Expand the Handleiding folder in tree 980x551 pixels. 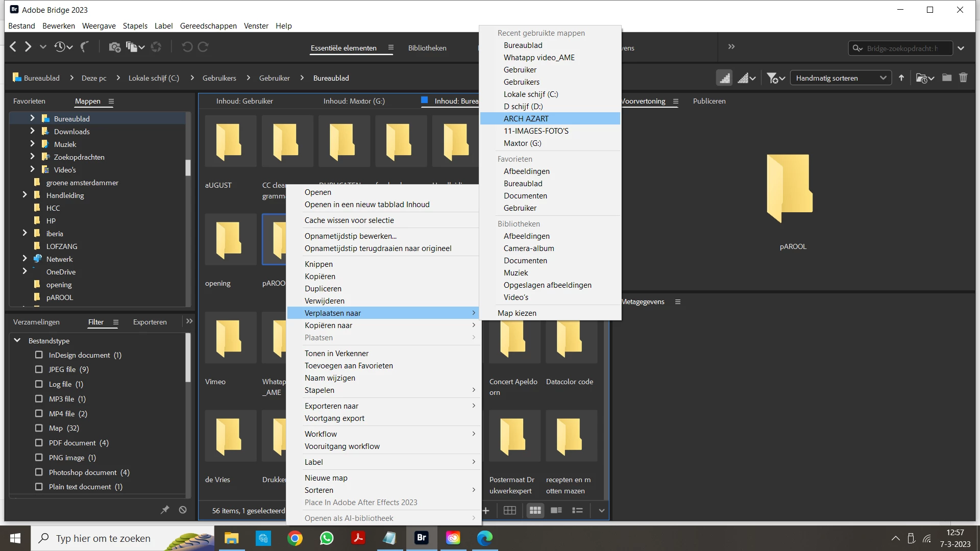(x=24, y=195)
